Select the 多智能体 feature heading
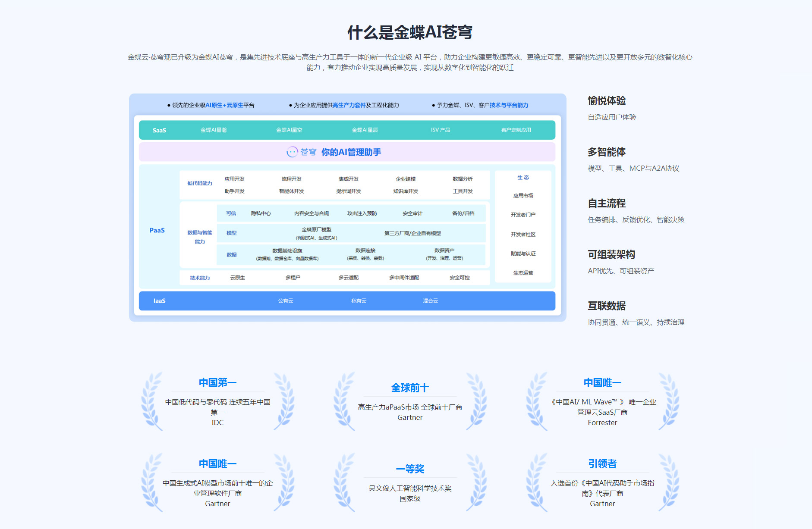 tap(607, 152)
